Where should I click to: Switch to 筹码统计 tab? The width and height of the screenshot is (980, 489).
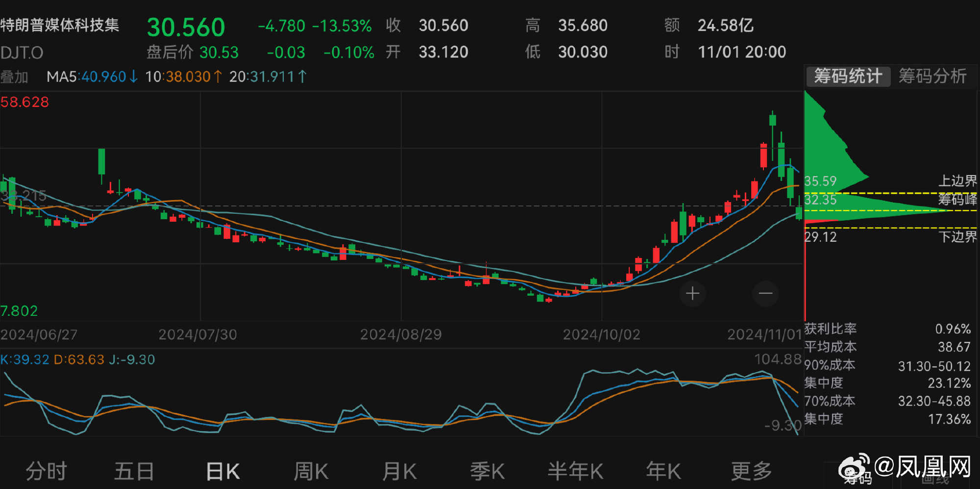pyautogui.click(x=848, y=77)
